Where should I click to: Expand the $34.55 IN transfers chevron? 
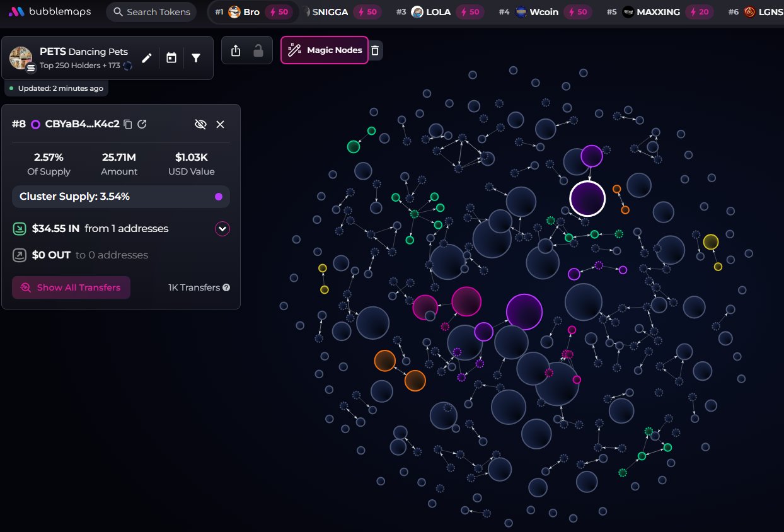point(222,229)
